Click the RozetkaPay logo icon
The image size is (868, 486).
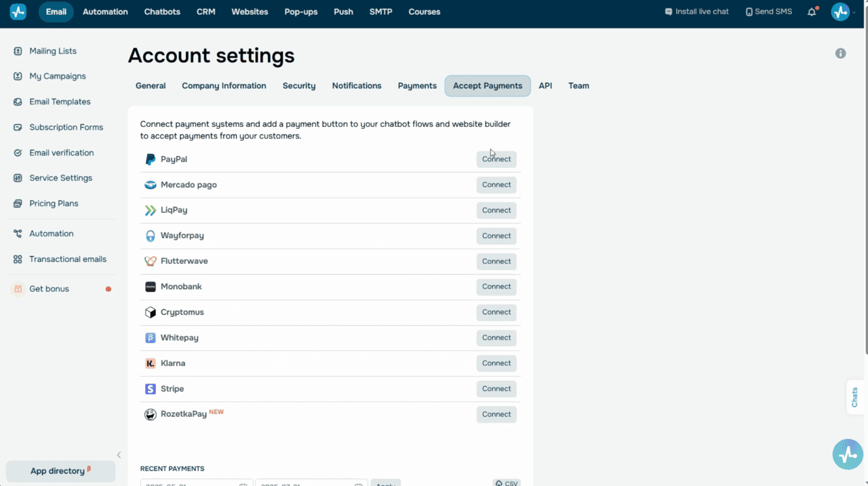151,415
